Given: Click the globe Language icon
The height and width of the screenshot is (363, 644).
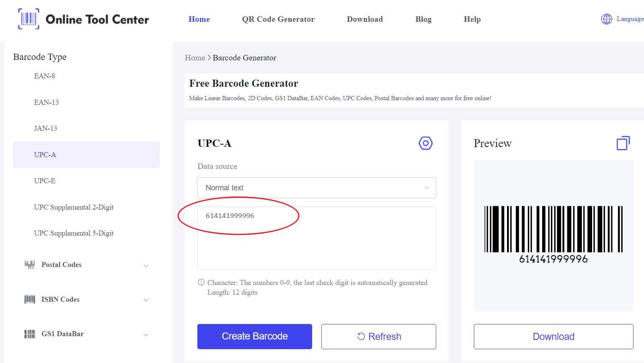Looking at the screenshot, I should click(606, 19).
